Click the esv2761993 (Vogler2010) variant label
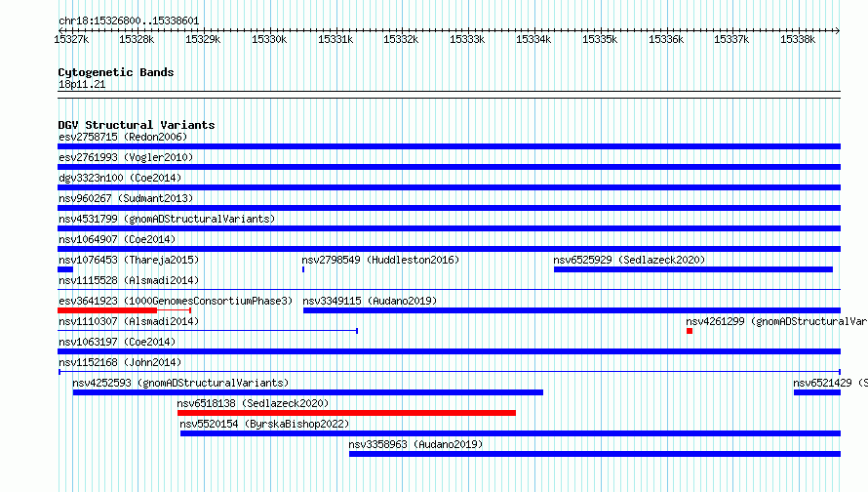Screen dimensions: 868x492 [126, 157]
